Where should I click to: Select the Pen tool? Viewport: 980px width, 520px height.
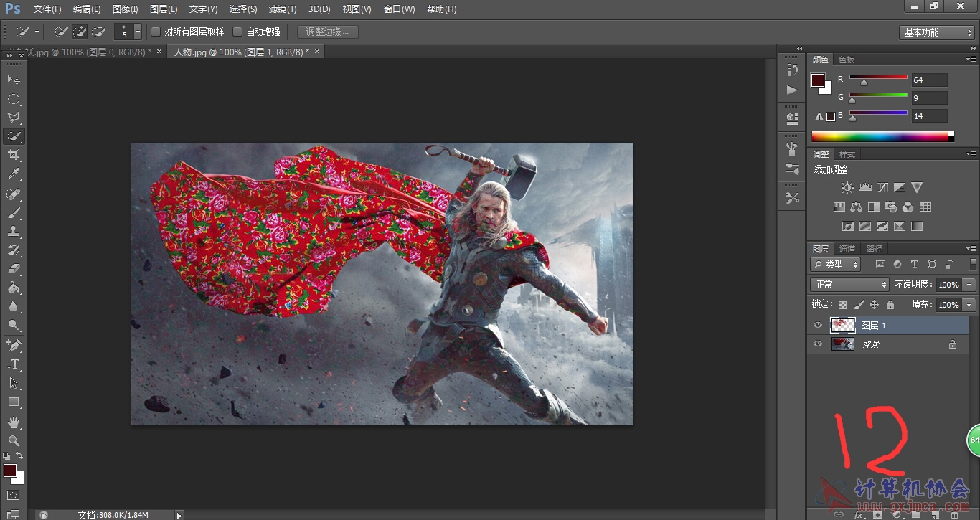tap(14, 346)
